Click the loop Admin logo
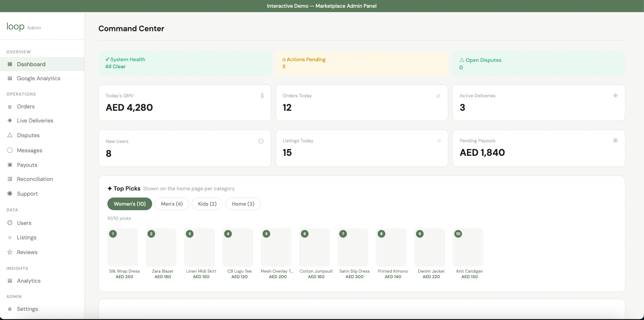This screenshot has width=644, height=320. [24, 27]
